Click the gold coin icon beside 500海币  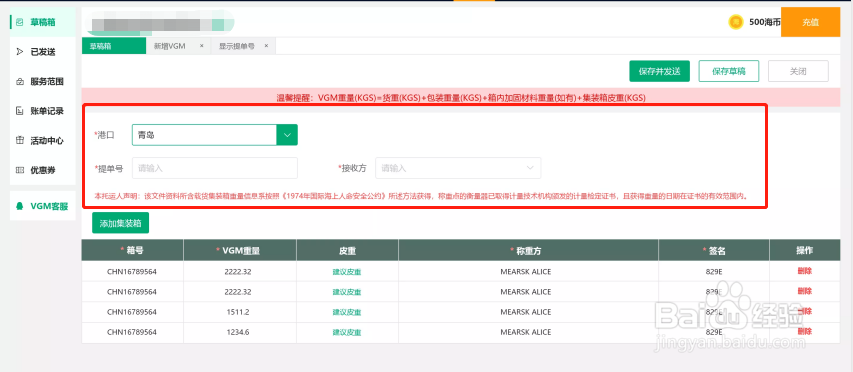pyautogui.click(x=735, y=22)
